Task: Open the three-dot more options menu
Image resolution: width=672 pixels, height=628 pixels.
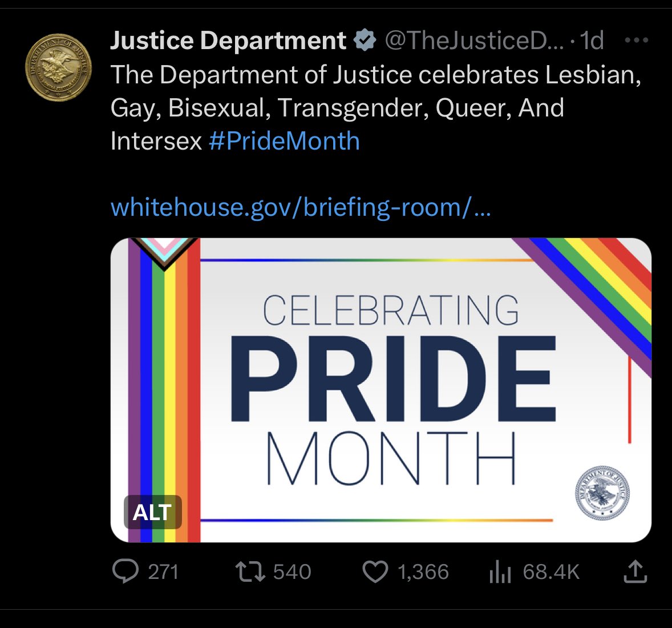Action: 637,41
